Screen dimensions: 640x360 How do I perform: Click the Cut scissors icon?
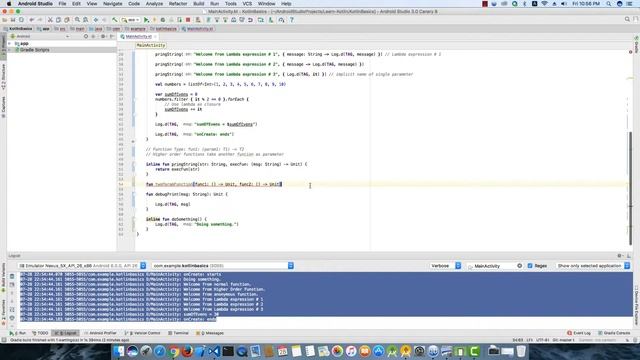pos(50,20)
